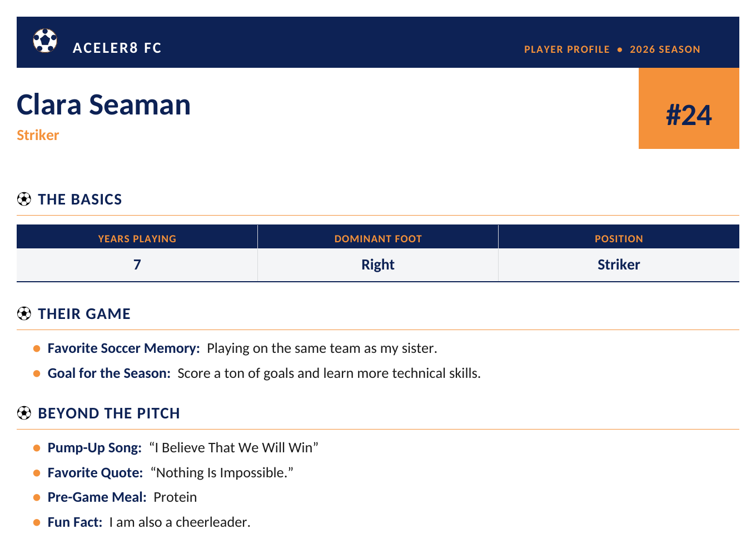Viewport: 756px width, 544px height.
Task: Click the POSITION column header
Action: coord(619,239)
